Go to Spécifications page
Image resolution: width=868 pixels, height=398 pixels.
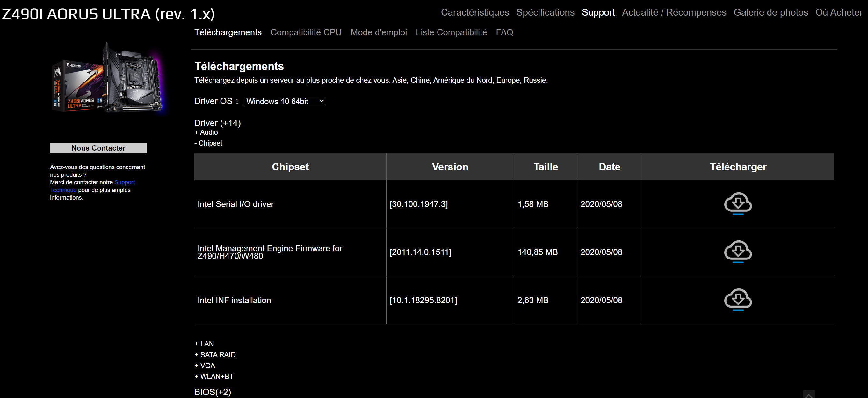click(x=545, y=12)
